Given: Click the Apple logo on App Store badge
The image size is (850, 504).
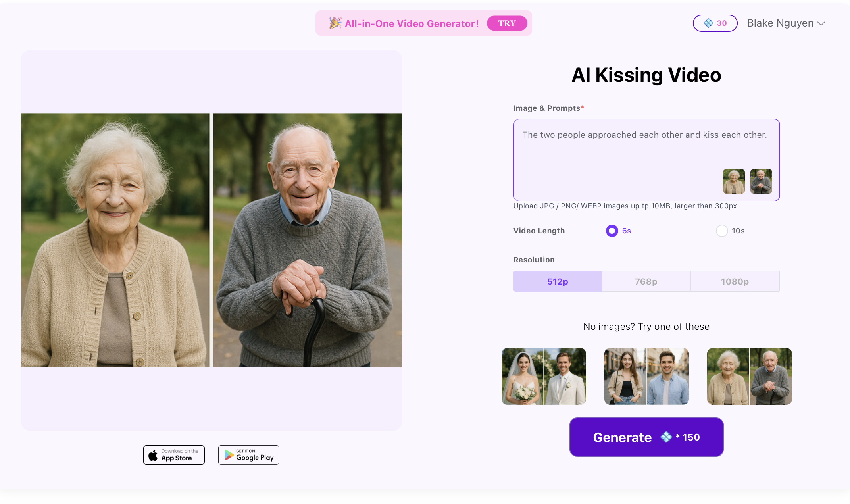Looking at the screenshot, I should click(x=153, y=455).
